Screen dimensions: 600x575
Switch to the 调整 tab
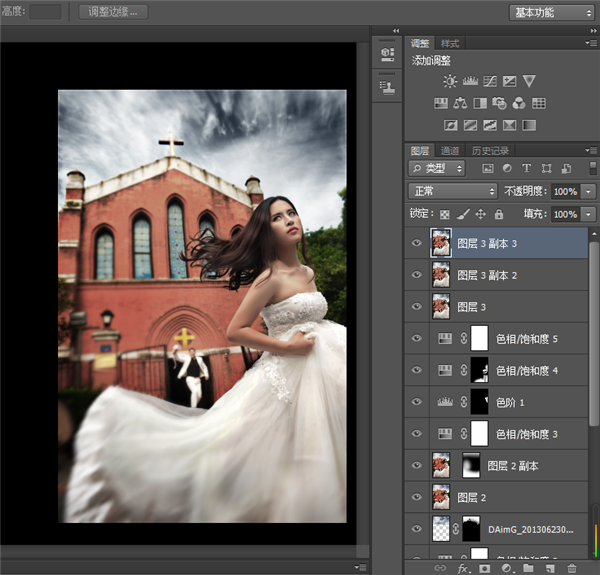(420, 43)
